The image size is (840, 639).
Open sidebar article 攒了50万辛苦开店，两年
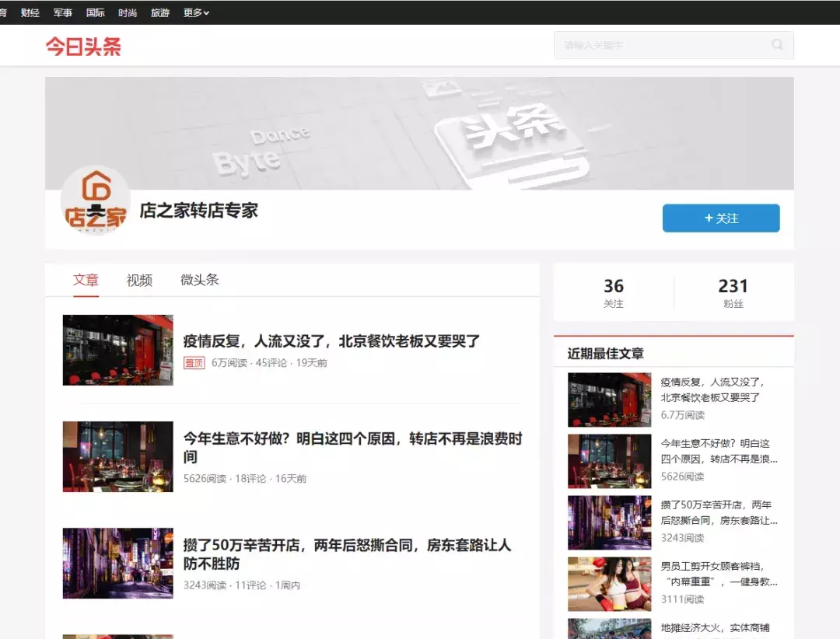719,512
